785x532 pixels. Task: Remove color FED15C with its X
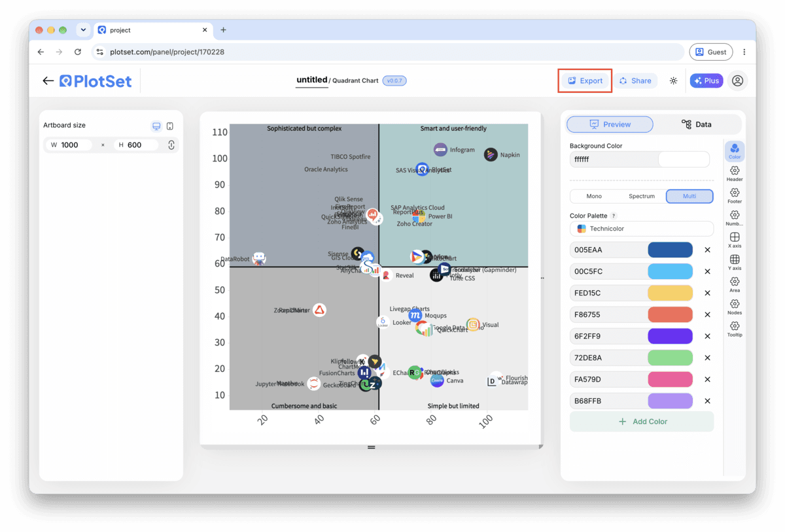pos(707,293)
